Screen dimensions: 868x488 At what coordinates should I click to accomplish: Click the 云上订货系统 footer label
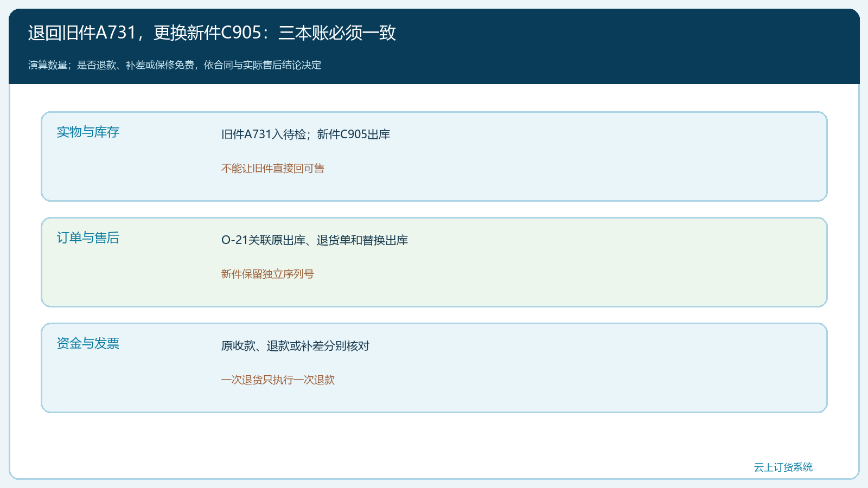click(x=783, y=467)
